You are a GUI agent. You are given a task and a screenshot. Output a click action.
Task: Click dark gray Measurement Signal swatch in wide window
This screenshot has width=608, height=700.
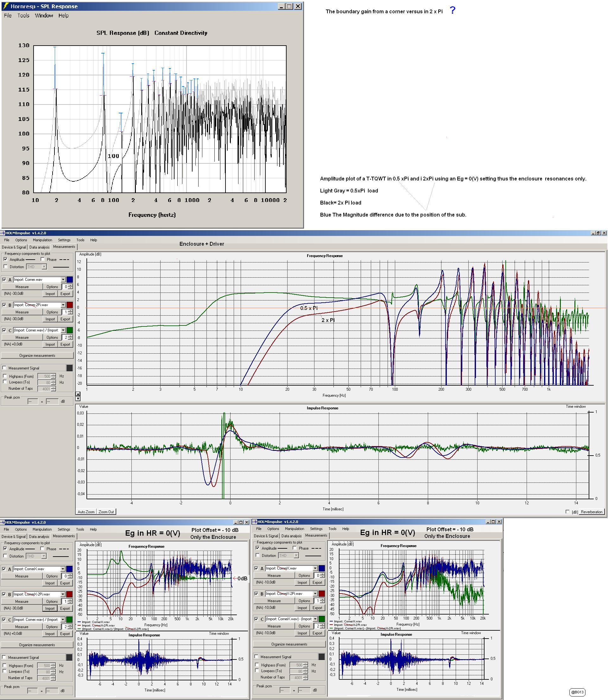[x=70, y=368]
